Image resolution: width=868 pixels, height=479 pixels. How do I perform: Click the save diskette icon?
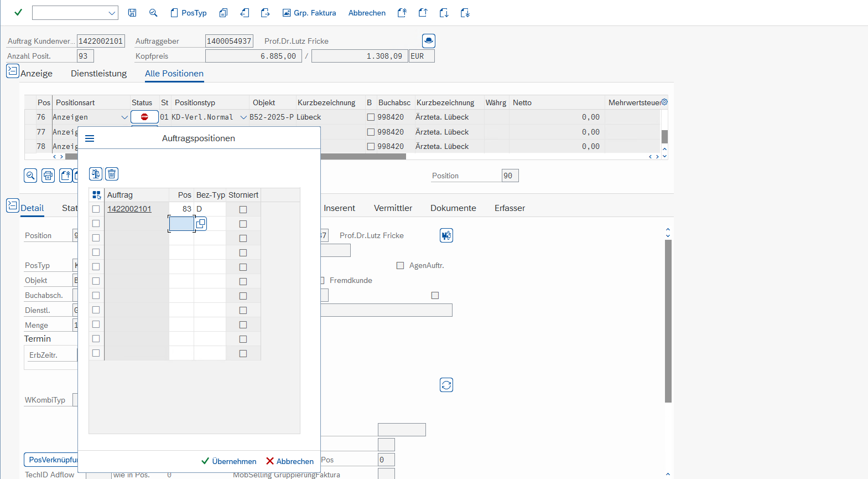click(132, 13)
